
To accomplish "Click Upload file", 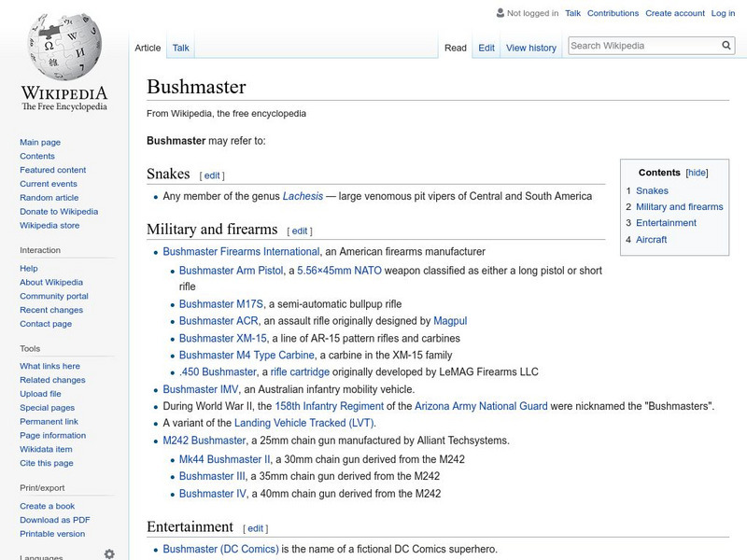I will 40,394.
